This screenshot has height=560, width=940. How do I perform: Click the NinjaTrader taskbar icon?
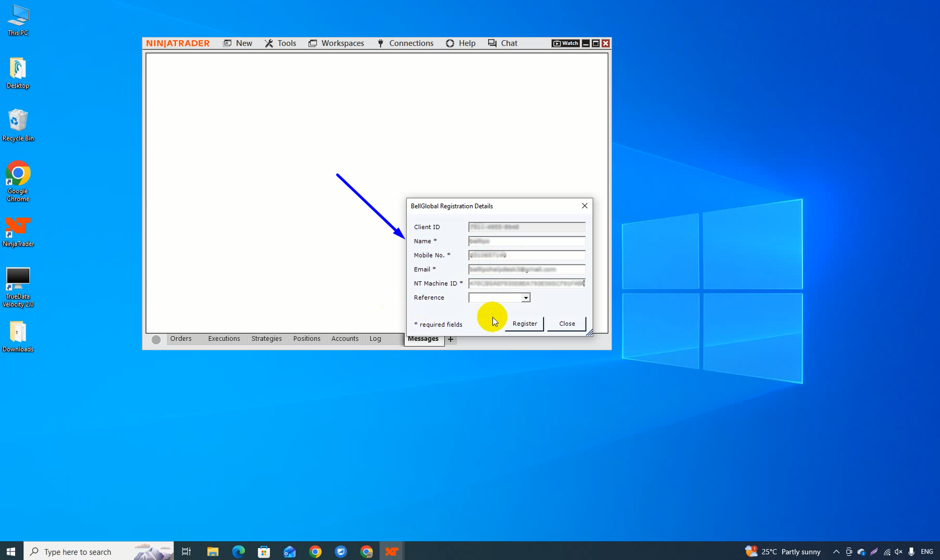point(392,551)
